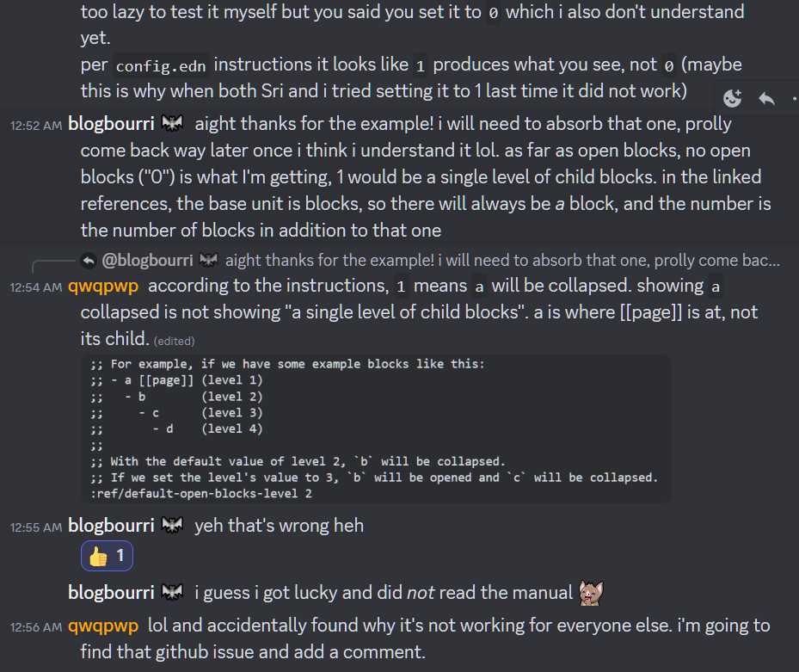
Task: Click the 12:52 AM timestamp
Action: pyautogui.click(x=35, y=123)
